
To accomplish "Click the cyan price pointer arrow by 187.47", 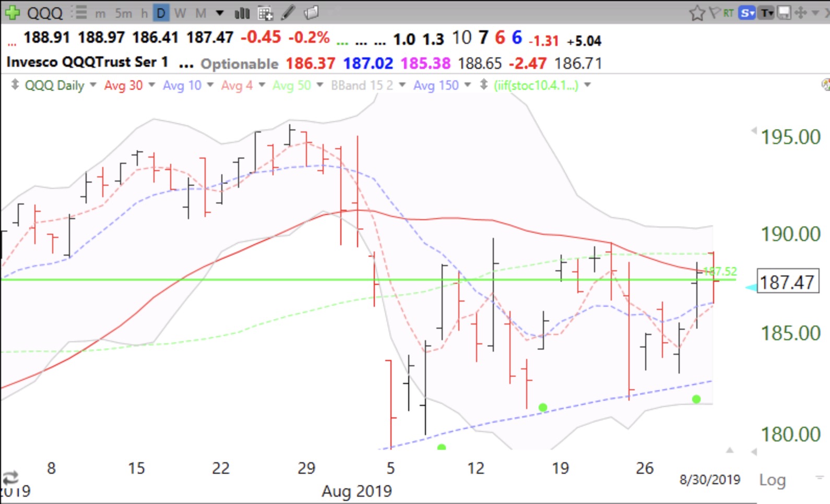I will click(x=751, y=287).
